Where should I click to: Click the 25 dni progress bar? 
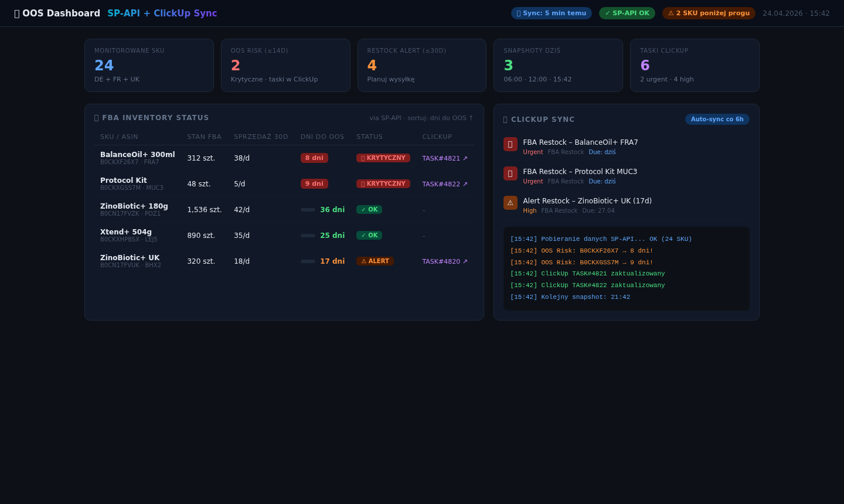coord(308,236)
